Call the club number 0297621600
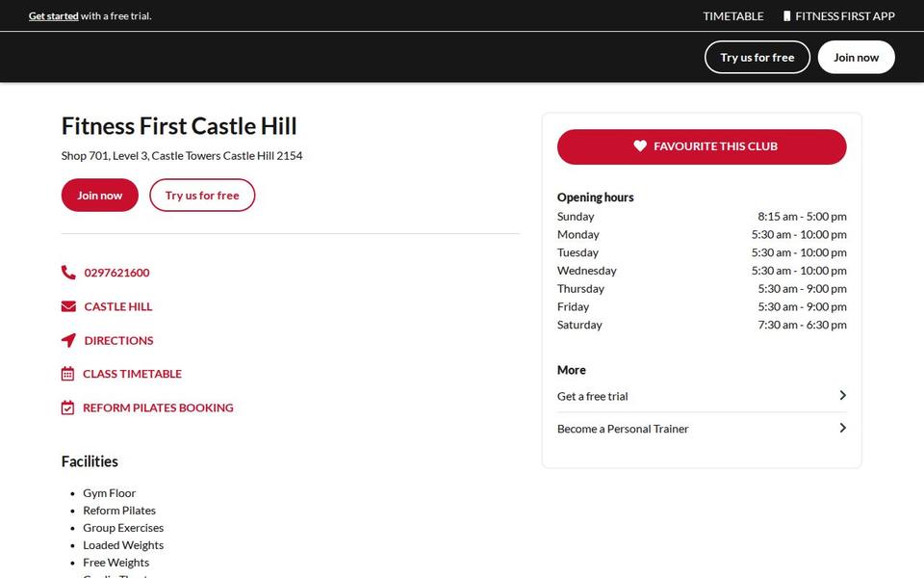 pyautogui.click(x=116, y=273)
